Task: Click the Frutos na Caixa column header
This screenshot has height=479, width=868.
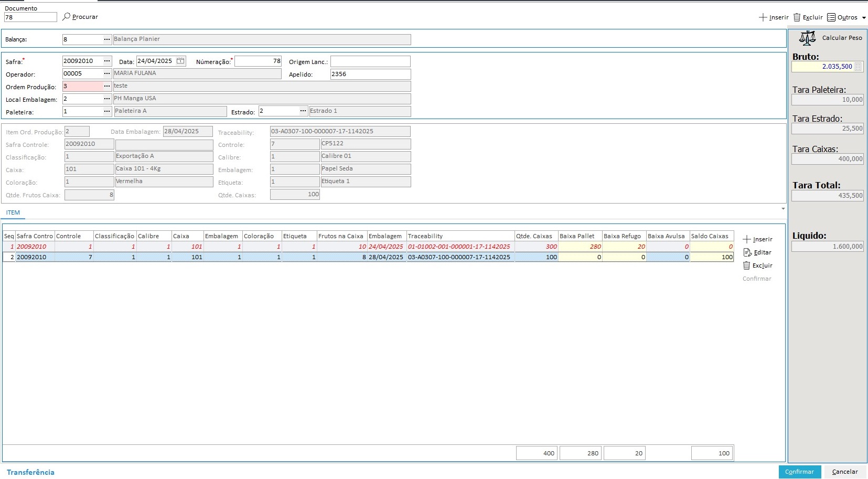Action: click(x=342, y=236)
